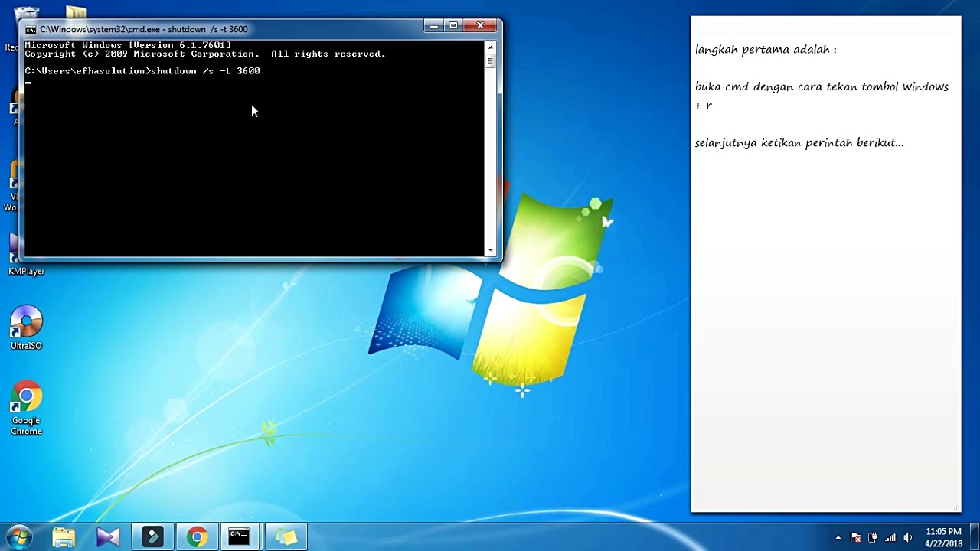This screenshot has width=980, height=551.
Task: Select the Google Chrome desktop shortcut
Action: pos(26,408)
